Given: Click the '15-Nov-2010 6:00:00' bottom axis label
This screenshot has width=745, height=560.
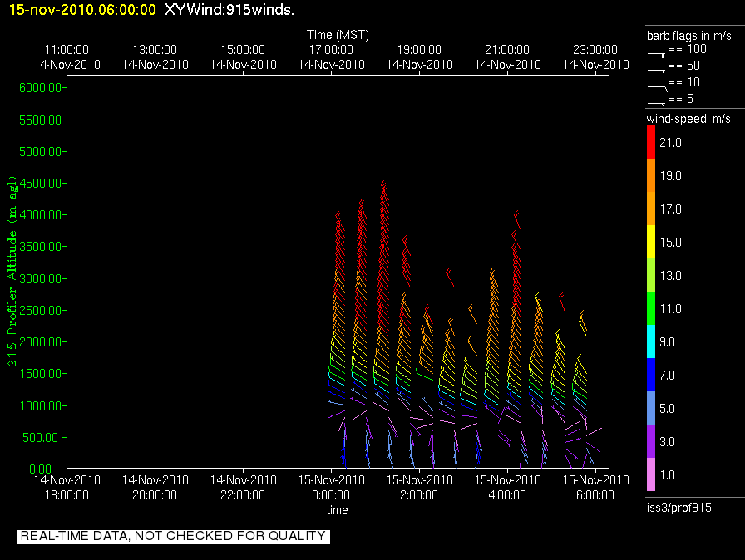Looking at the screenshot, I should pyautogui.click(x=595, y=488).
